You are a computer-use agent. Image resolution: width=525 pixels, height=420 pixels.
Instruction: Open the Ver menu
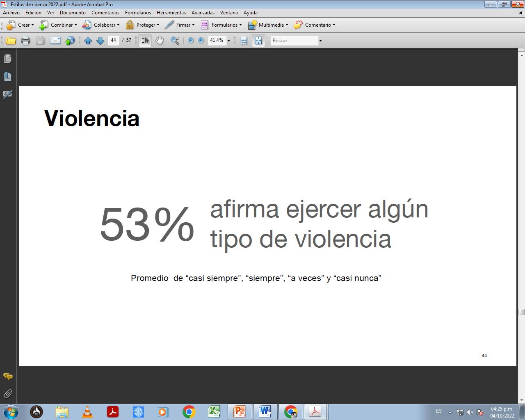(x=50, y=13)
